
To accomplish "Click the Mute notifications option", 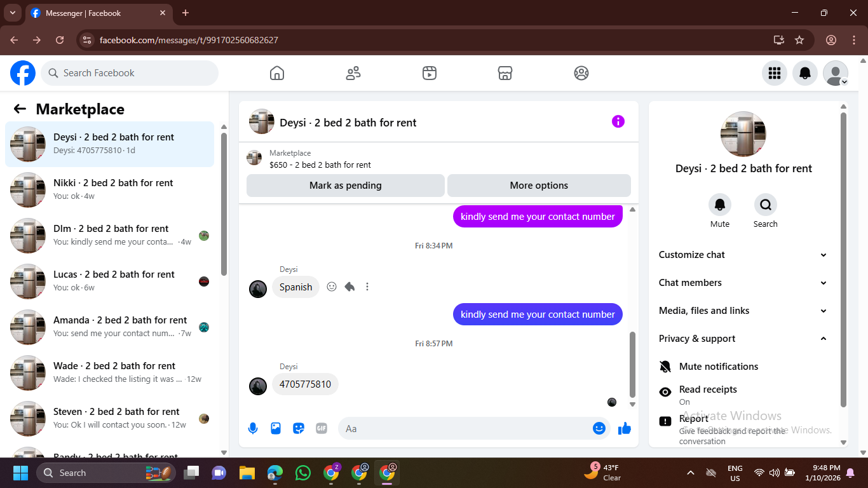I will pyautogui.click(x=743, y=367).
